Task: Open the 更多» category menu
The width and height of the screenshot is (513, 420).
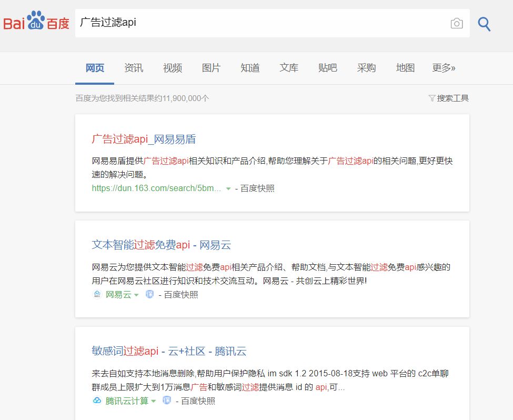Action: click(x=444, y=68)
